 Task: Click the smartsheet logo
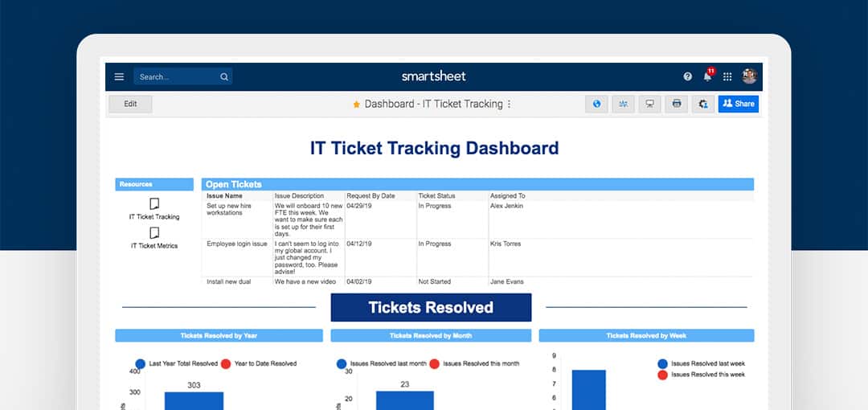(x=434, y=76)
